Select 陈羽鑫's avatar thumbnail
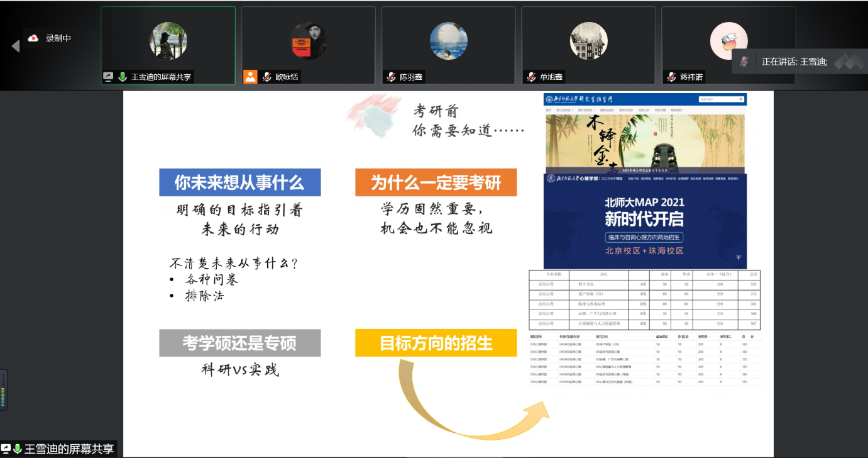The width and height of the screenshot is (868, 458). [x=448, y=41]
